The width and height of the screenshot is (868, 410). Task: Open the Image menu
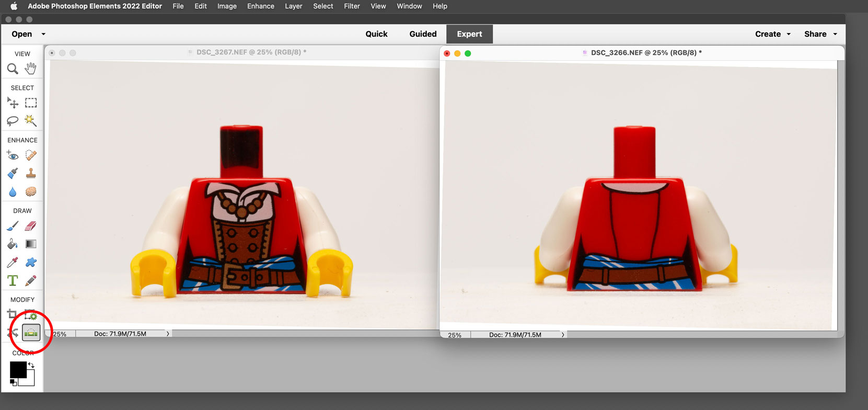(227, 6)
